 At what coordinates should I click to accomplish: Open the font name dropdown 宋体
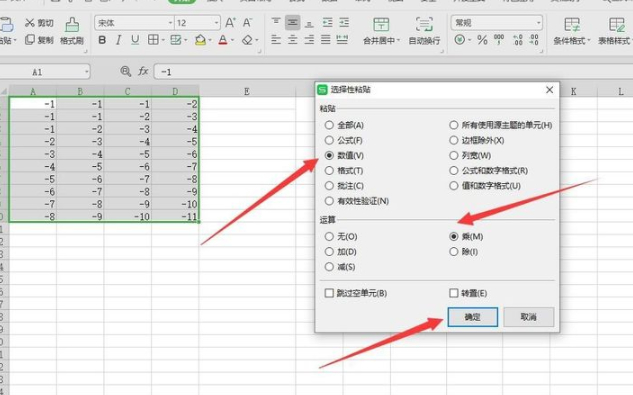click(170, 23)
